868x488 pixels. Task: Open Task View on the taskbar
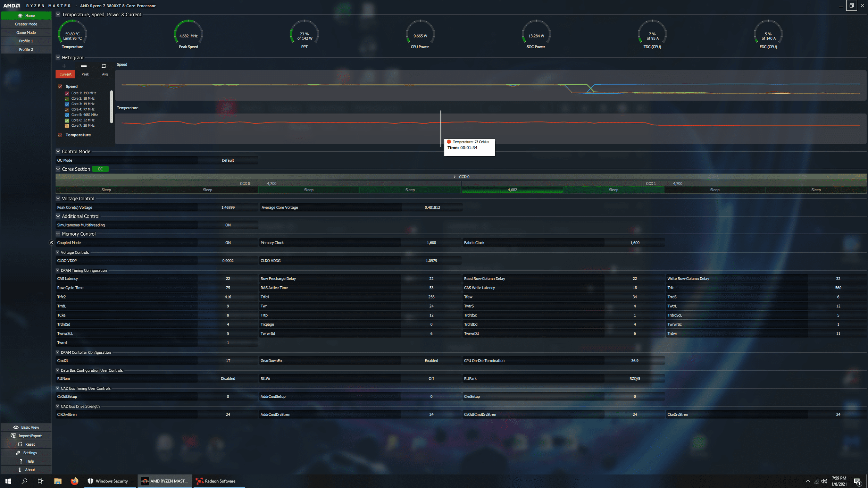[41, 481]
